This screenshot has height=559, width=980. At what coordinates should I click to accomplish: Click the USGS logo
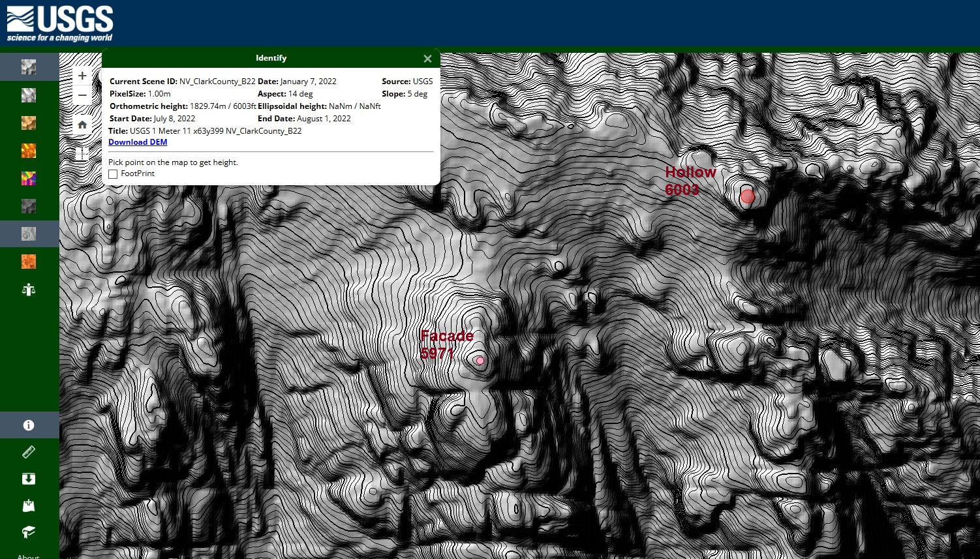[x=60, y=24]
